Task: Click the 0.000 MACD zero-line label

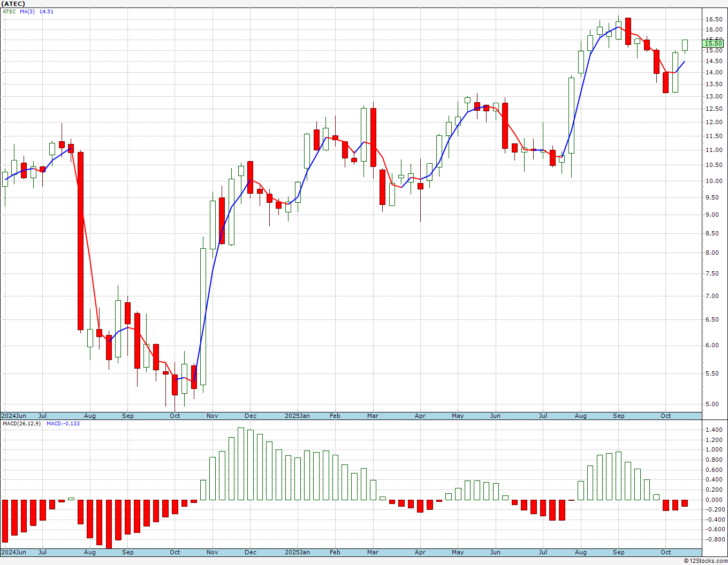Action: pyautogui.click(x=715, y=500)
